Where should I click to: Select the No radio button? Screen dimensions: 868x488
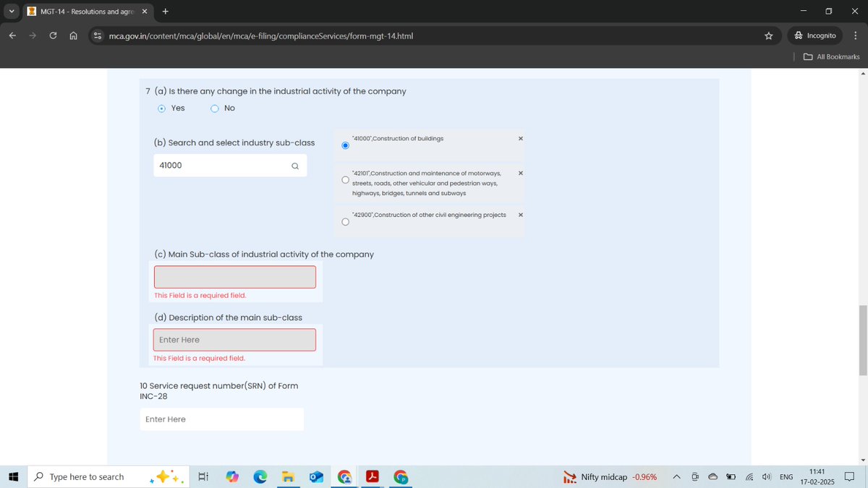pos(215,108)
